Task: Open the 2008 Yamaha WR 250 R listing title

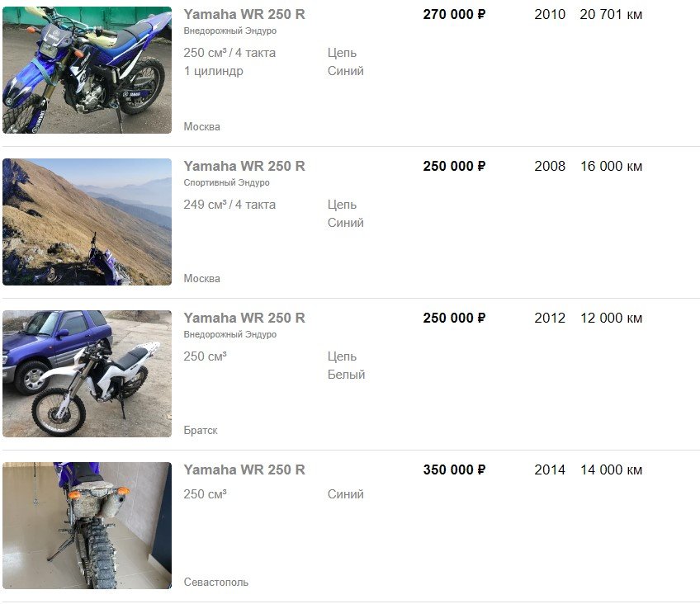Action: 244,166
